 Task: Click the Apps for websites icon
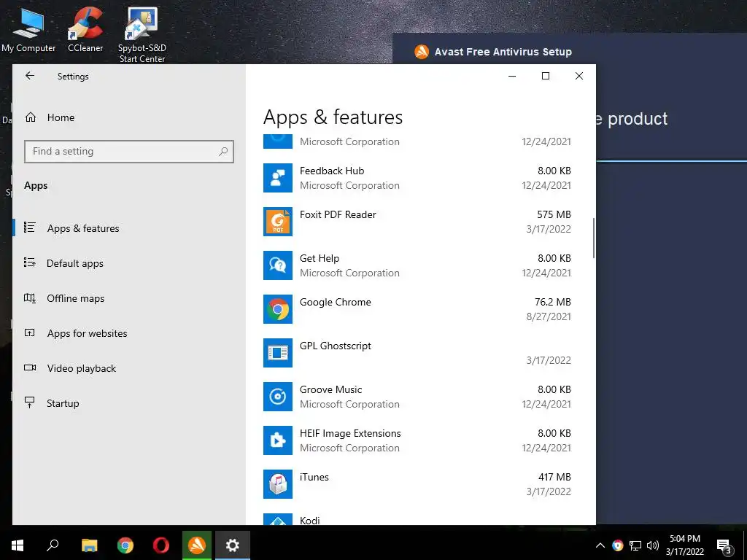tap(30, 332)
